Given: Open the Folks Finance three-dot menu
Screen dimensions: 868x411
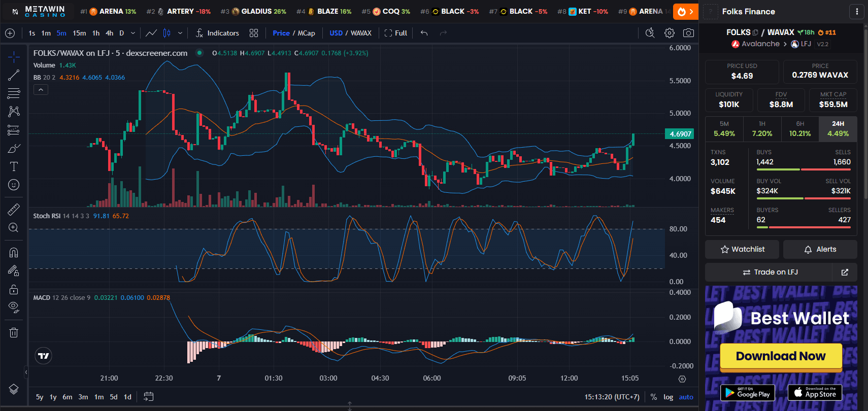Looking at the screenshot, I should point(857,11).
